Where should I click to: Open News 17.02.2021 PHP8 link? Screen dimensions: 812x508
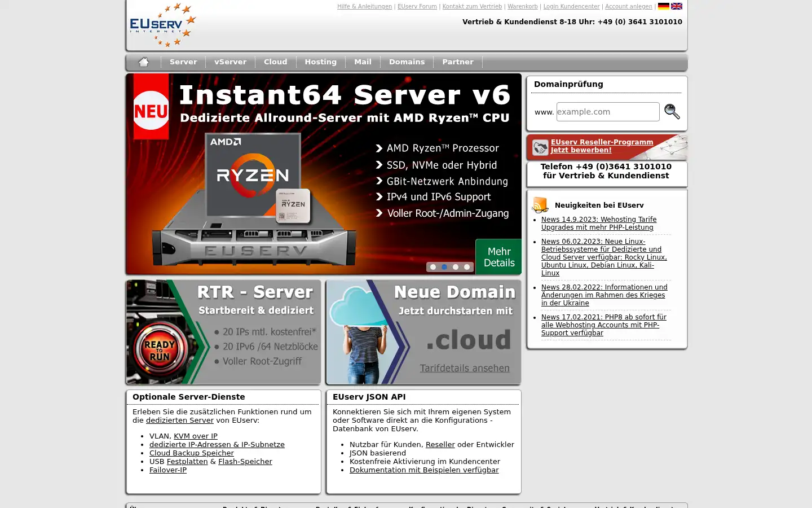pos(604,325)
